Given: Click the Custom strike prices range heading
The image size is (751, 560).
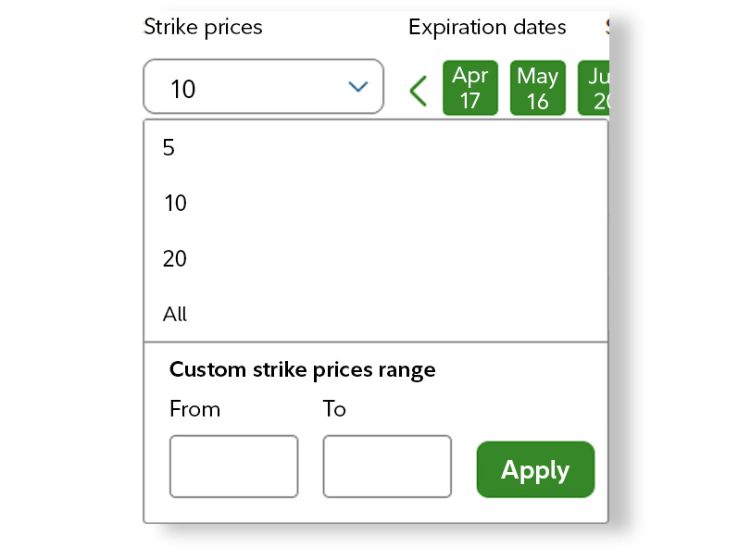Looking at the screenshot, I should (x=302, y=370).
